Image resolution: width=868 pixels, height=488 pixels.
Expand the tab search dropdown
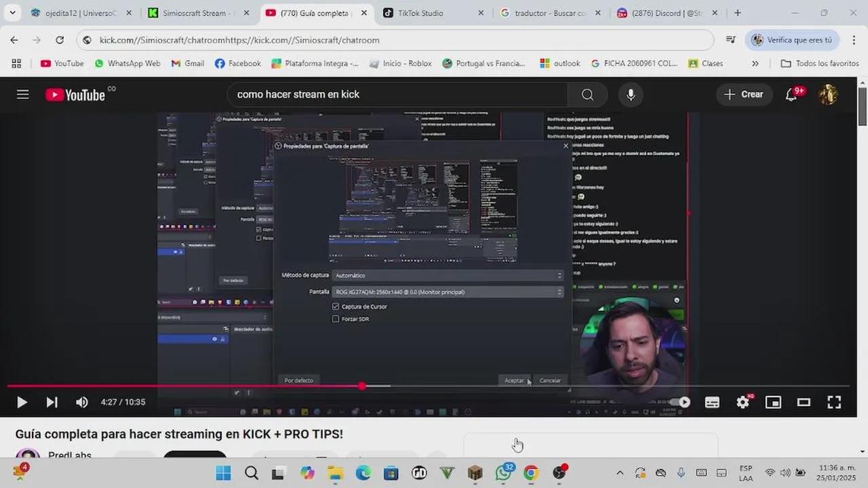coord(12,13)
